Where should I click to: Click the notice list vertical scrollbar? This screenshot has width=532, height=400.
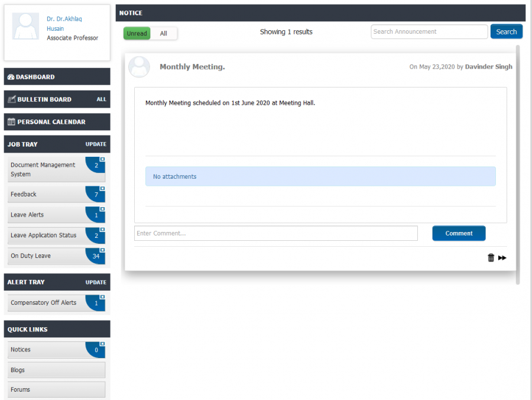pos(518,164)
